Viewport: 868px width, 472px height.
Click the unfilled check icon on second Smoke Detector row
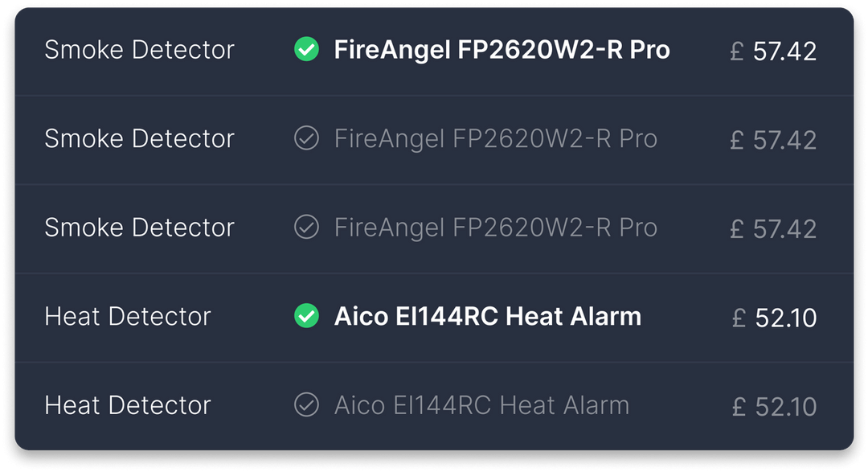[306, 138]
